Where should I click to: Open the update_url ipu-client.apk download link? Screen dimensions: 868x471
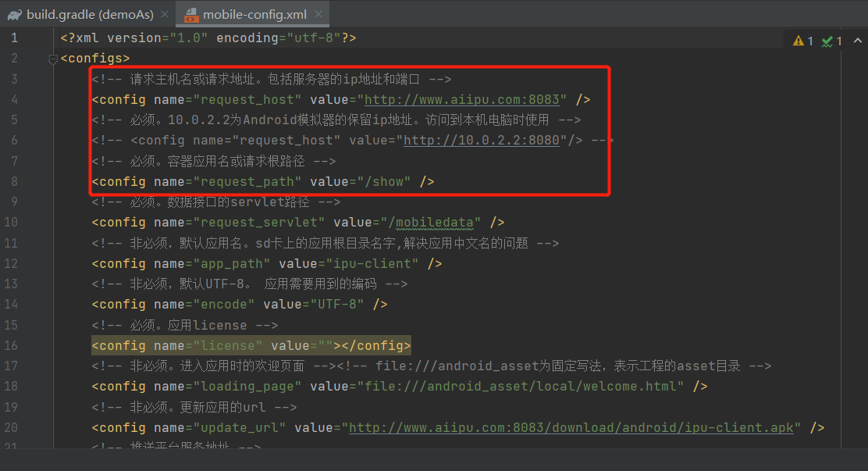click(571, 427)
